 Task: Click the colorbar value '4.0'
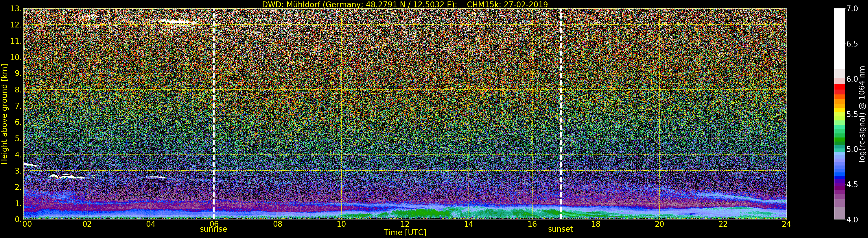point(852,220)
